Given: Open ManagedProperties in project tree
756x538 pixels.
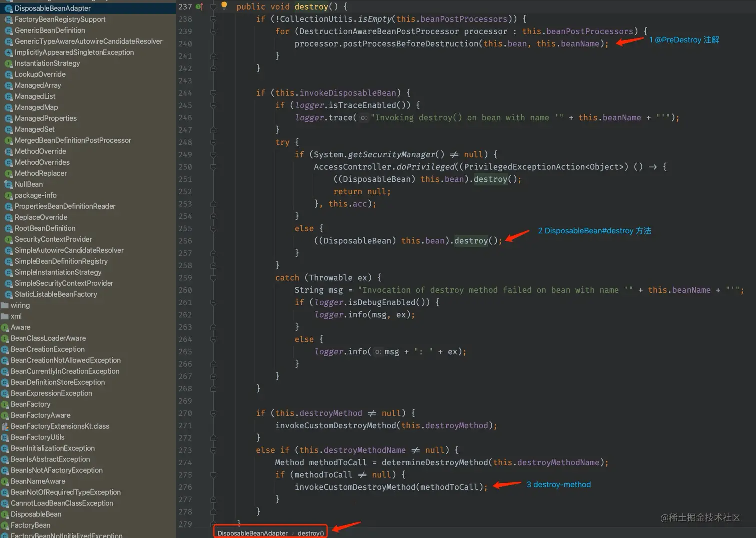Looking at the screenshot, I should pyautogui.click(x=46, y=118).
